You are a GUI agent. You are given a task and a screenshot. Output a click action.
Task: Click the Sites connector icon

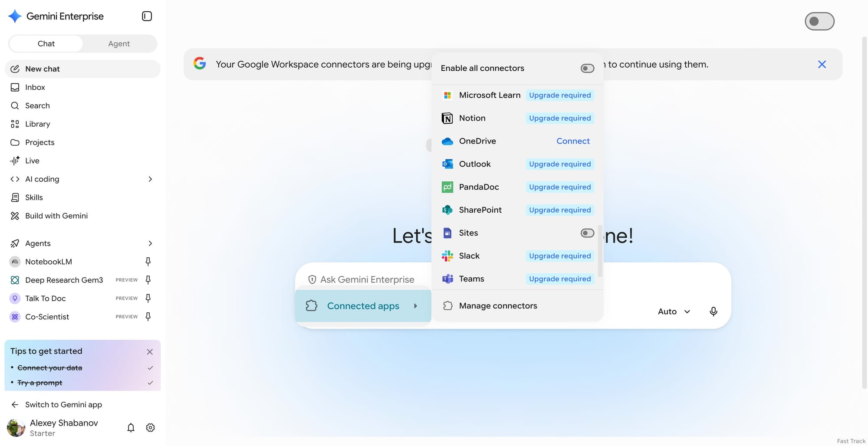pyautogui.click(x=447, y=233)
